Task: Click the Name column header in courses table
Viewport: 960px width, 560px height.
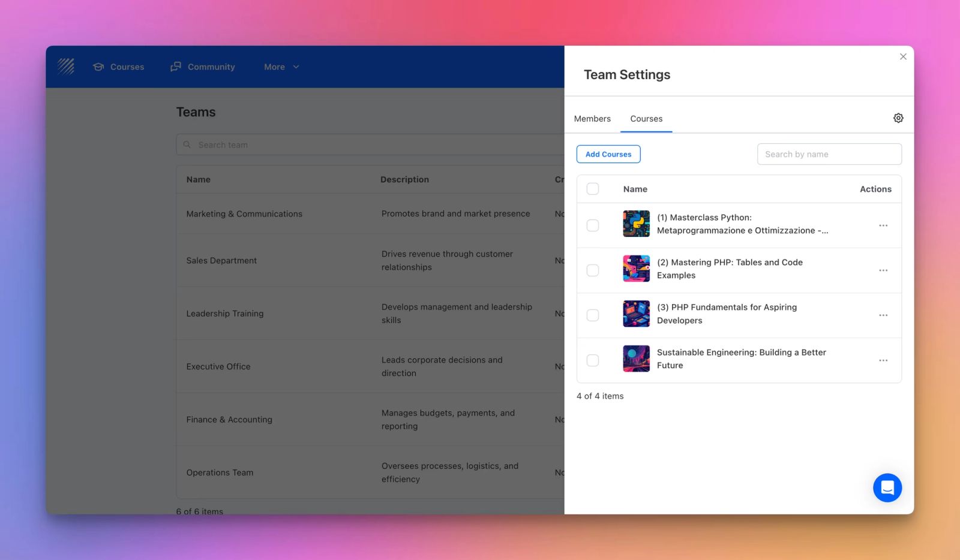Action: click(635, 189)
